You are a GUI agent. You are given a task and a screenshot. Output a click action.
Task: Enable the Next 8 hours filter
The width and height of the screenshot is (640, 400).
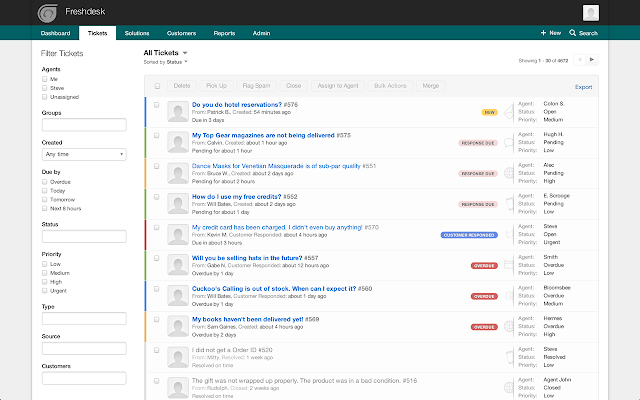click(x=44, y=209)
